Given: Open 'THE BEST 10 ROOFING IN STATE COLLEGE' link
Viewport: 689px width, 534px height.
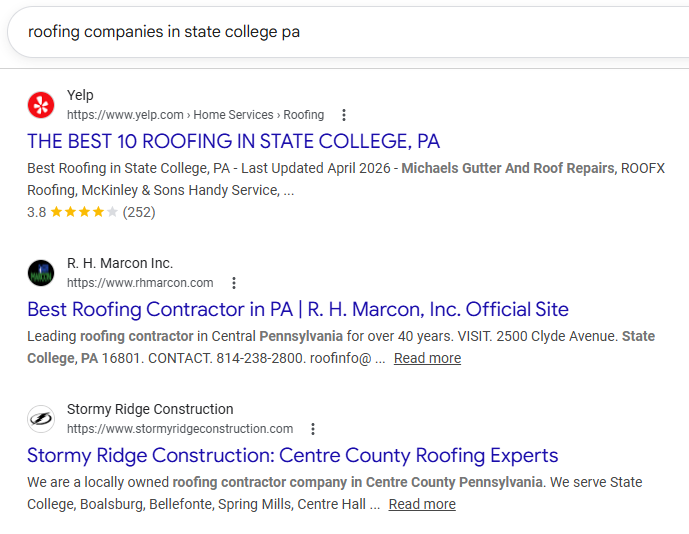Looking at the screenshot, I should pyautogui.click(x=233, y=141).
